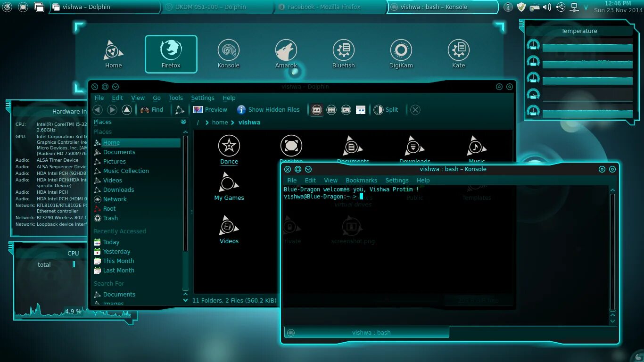Viewport: 644px width, 362px height.
Task: Open the Kate editor launcher
Action: coord(459,54)
